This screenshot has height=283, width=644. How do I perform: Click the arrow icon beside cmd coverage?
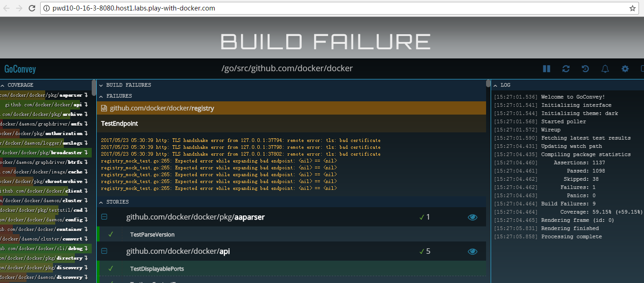(x=86, y=210)
